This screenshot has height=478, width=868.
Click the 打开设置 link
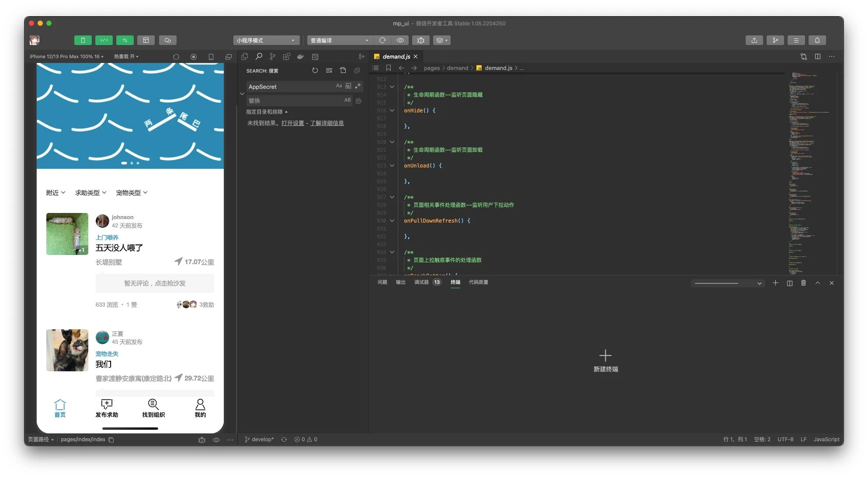pyautogui.click(x=292, y=123)
